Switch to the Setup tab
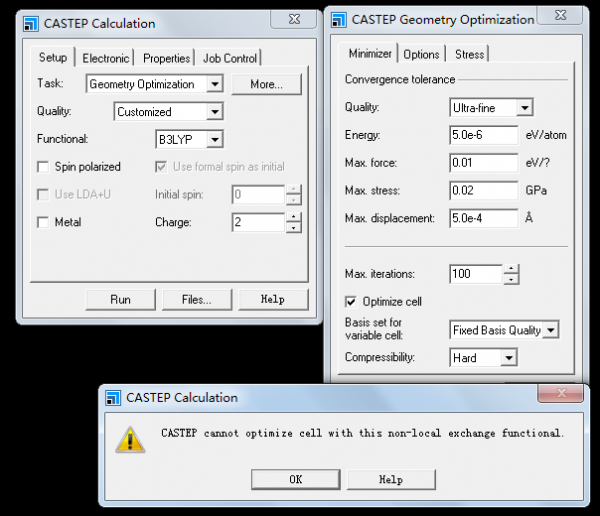This screenshot has height=516, width=600. [x=53, y=57]
